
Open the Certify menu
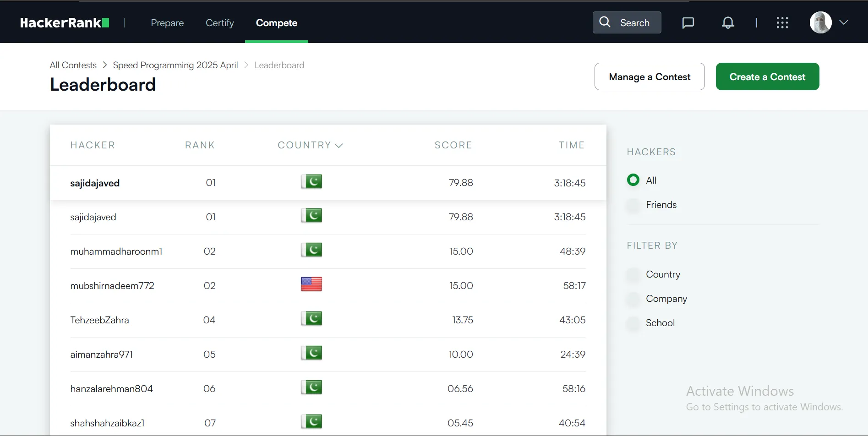(x=220, y=23)
